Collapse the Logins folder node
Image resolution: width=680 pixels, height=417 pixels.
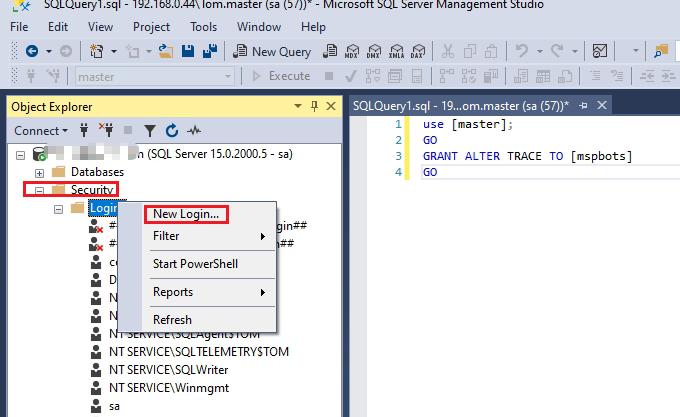click(x=59, y=208)
